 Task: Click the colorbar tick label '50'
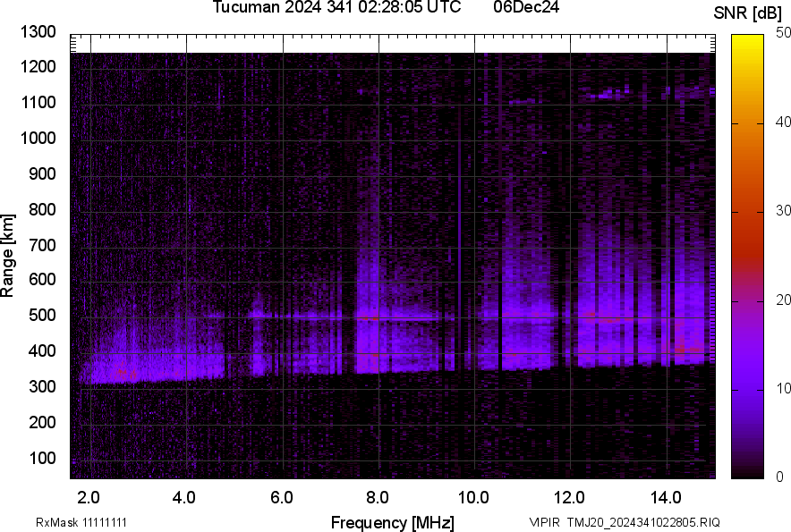(784, 33)
